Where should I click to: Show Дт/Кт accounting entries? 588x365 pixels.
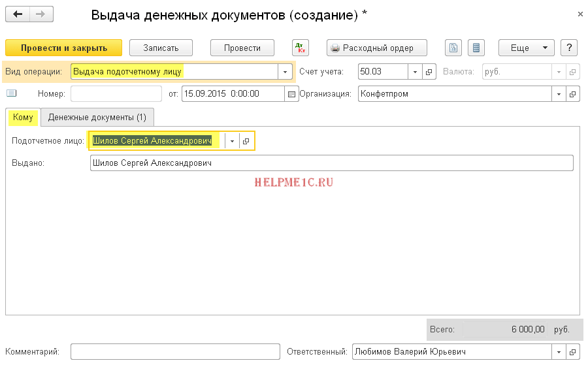tap(300, 48)
